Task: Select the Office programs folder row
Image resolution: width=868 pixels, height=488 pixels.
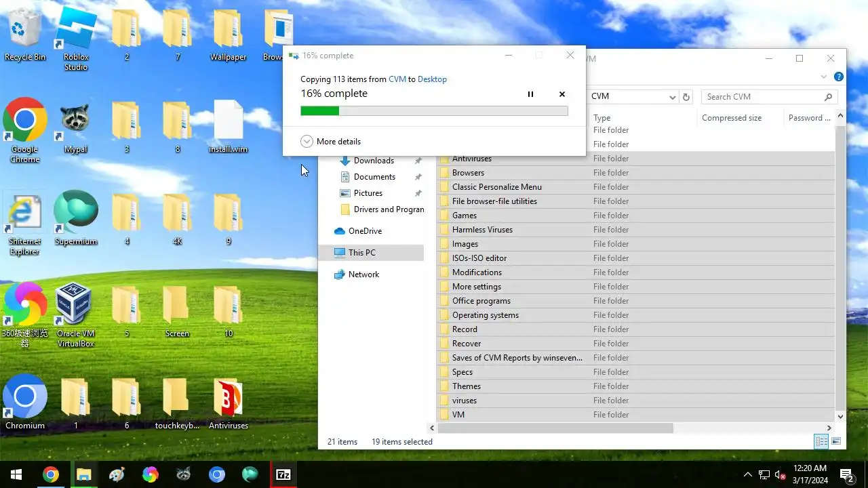Action: (x=636, y=301)
